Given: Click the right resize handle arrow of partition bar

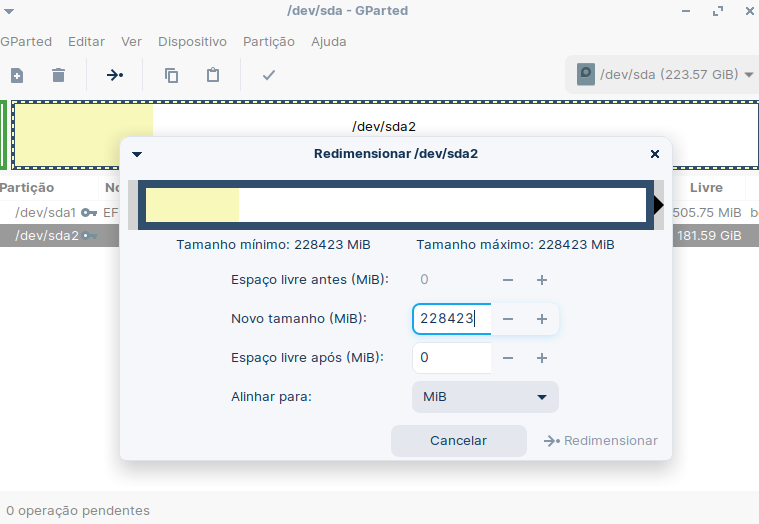Looking at the screenshot, I should [x=658, y=205].
